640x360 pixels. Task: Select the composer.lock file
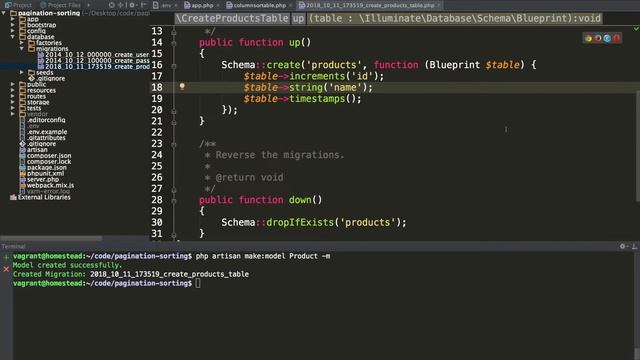tap(45, 162)
